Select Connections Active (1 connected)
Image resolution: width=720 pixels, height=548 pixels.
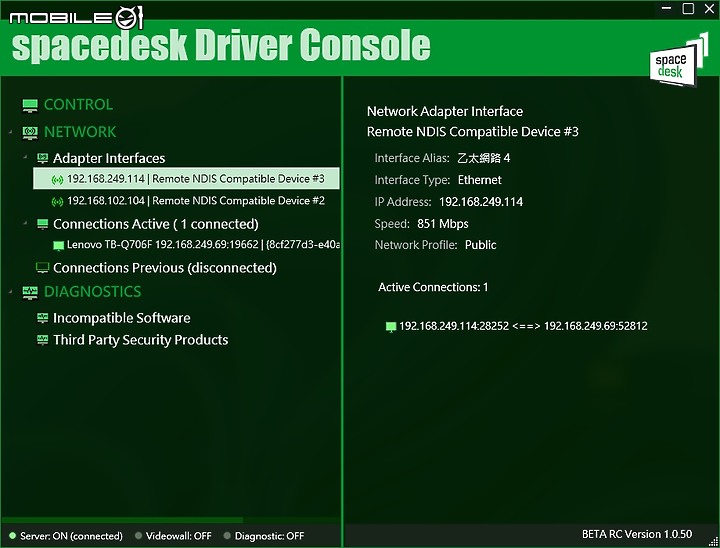coord(156,224)
